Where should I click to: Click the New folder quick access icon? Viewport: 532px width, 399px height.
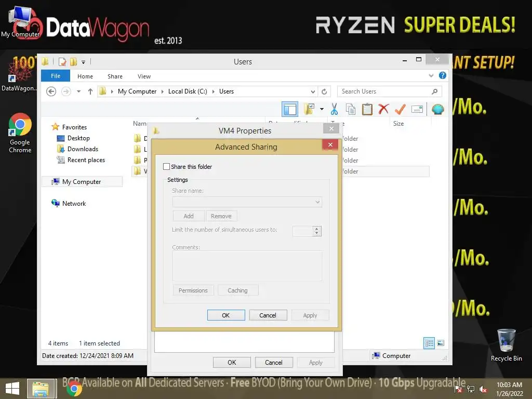pos(74,62)
